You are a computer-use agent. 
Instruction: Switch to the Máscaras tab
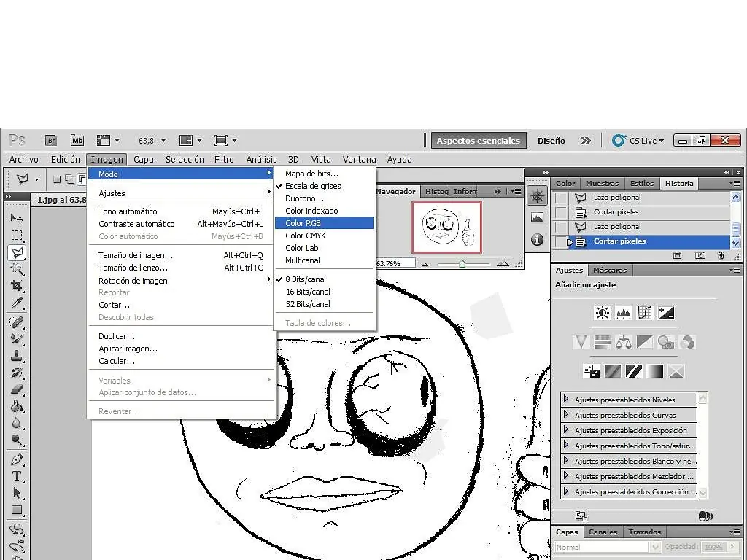(610, 270)
